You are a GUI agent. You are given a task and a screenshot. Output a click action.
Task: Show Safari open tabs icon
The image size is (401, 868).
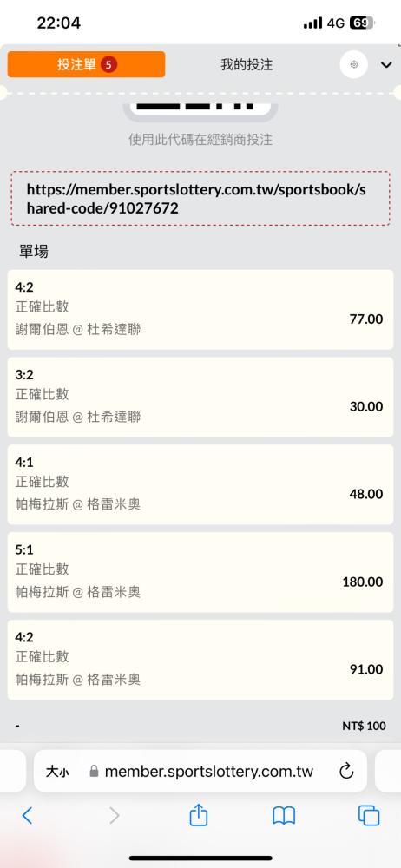(x=369, y=815)
